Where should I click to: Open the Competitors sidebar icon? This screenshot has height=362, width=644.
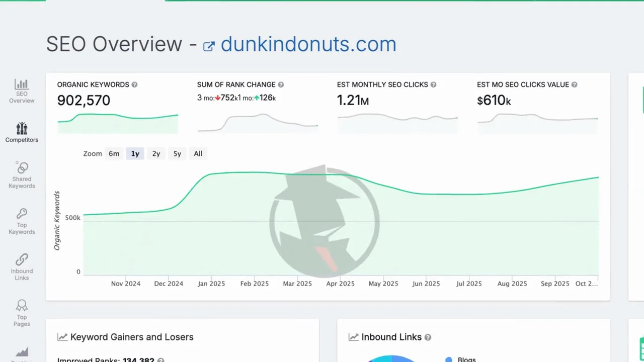(22, 129)
